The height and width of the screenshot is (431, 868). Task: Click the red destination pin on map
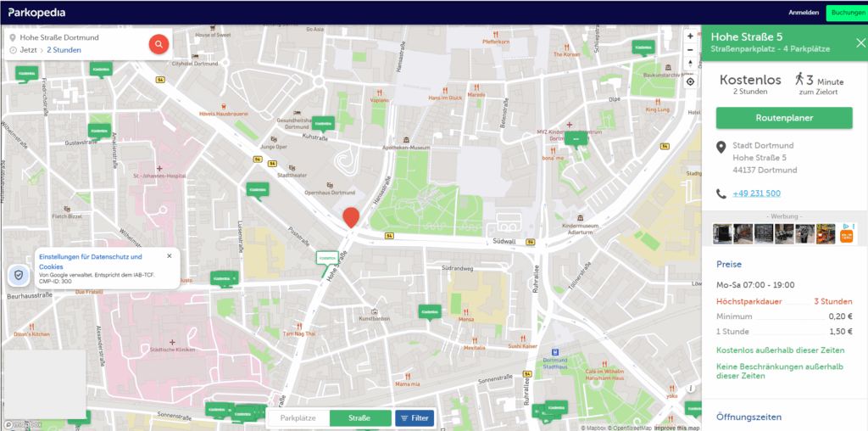point(350,217)
